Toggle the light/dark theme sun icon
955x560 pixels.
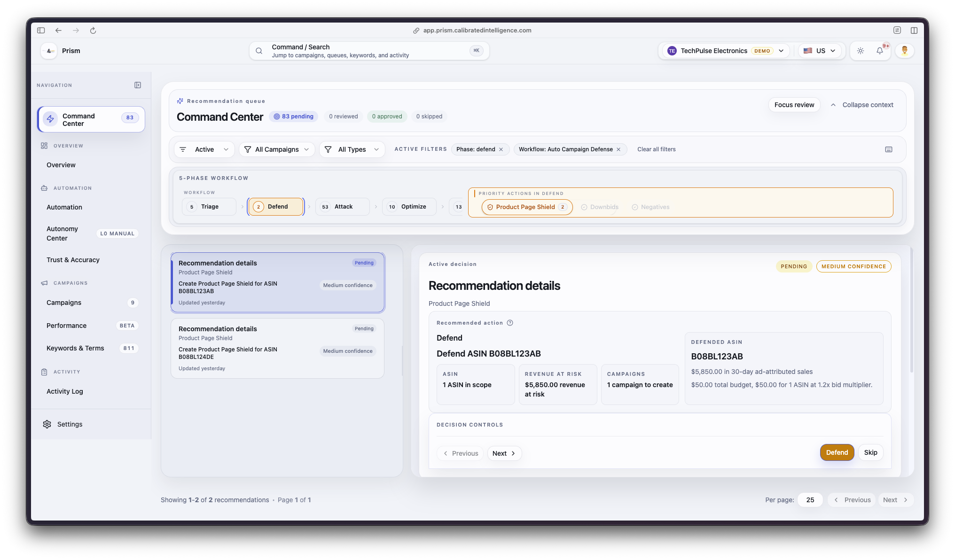pyautogui.click(x=861, y=51)
